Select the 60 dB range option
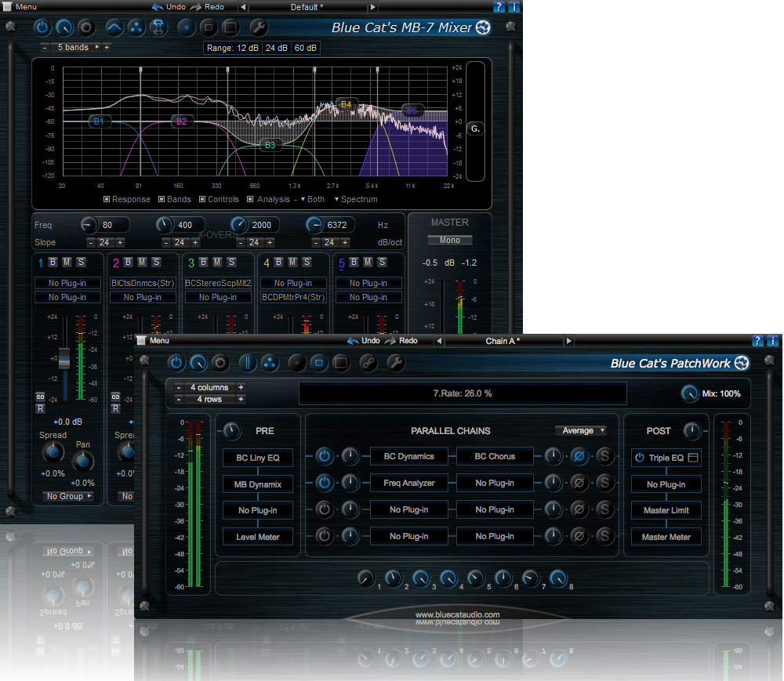784x681 pixels. tap(306, 48)
